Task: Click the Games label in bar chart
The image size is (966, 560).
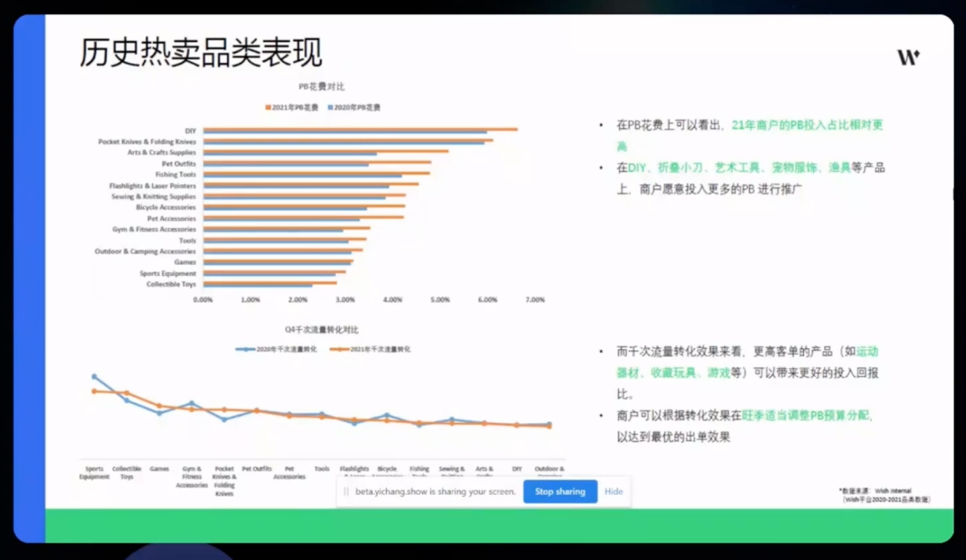Action: coord(185,262)
